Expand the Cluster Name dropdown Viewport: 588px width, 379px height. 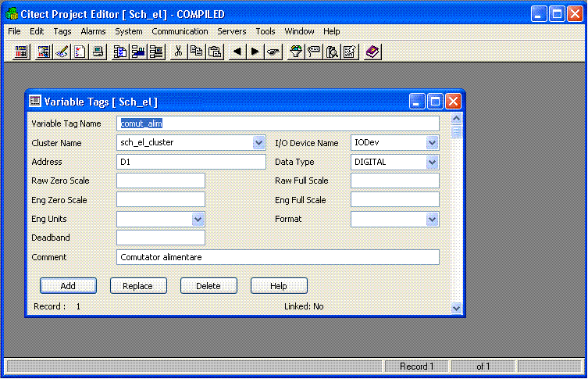click(x=259, y=143)
